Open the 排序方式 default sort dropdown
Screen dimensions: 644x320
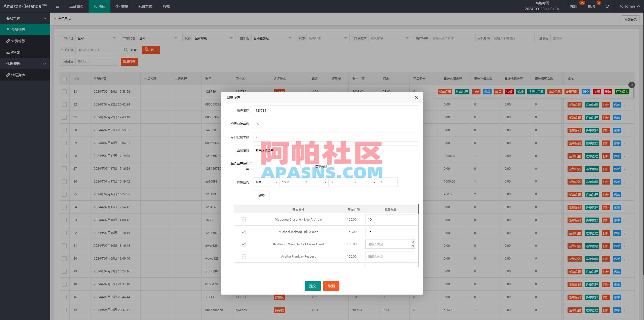[x=389, y=38]
